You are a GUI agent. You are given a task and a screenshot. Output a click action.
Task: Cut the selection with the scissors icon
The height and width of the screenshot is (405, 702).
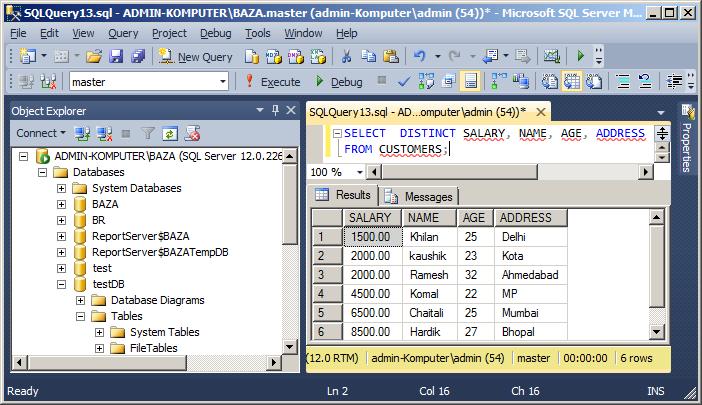[x=346, y=56]
